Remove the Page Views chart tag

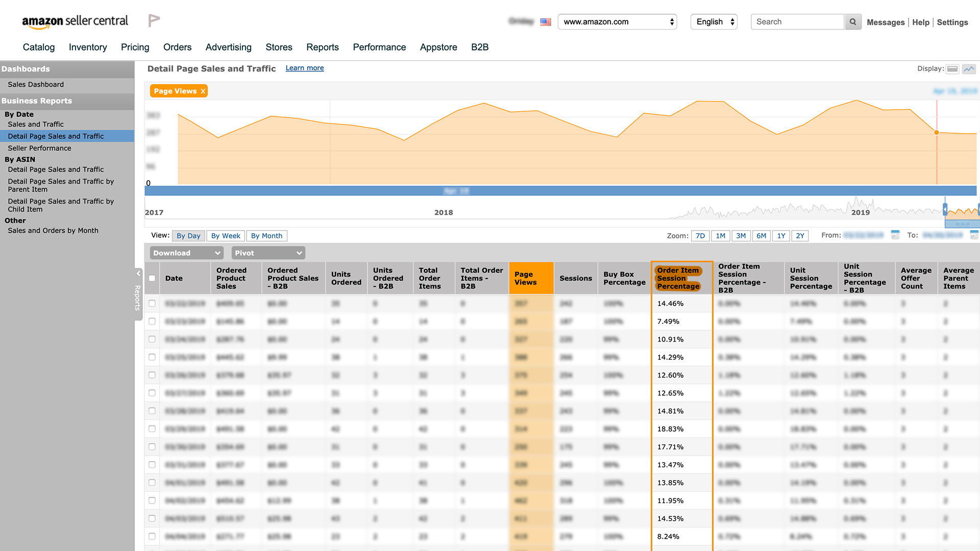[x=203, y=91]
